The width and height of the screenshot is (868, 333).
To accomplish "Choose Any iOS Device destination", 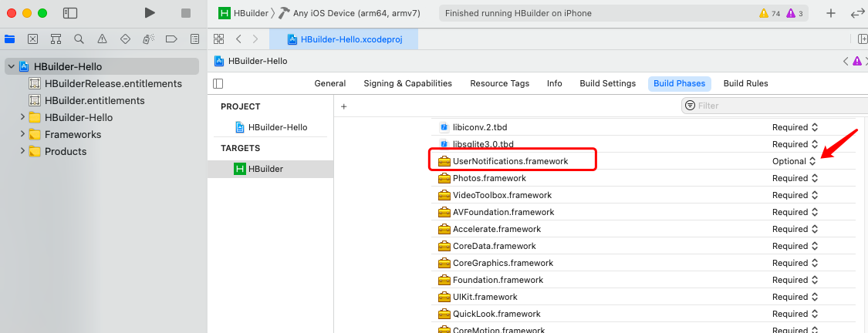I will pyautogui.click(x=350, y=13).
